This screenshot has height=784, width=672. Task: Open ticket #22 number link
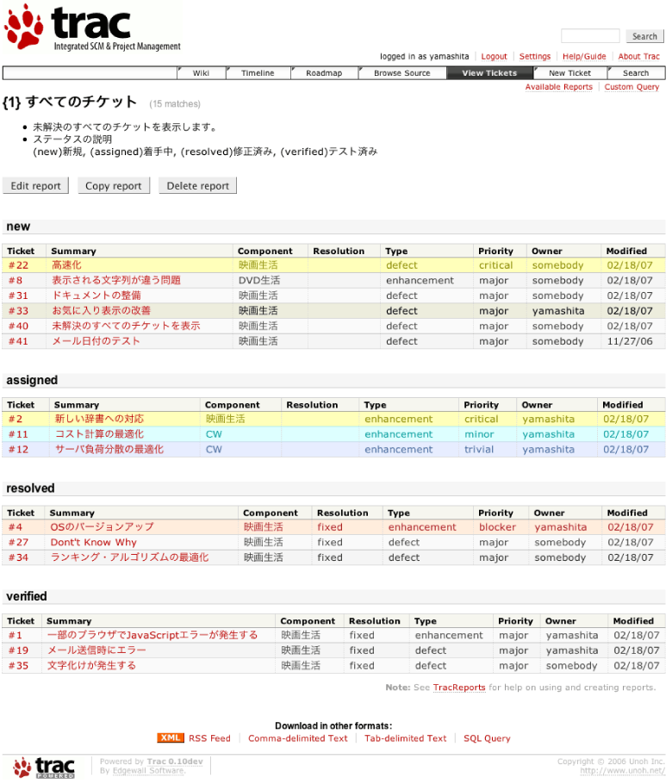(18, 265)
